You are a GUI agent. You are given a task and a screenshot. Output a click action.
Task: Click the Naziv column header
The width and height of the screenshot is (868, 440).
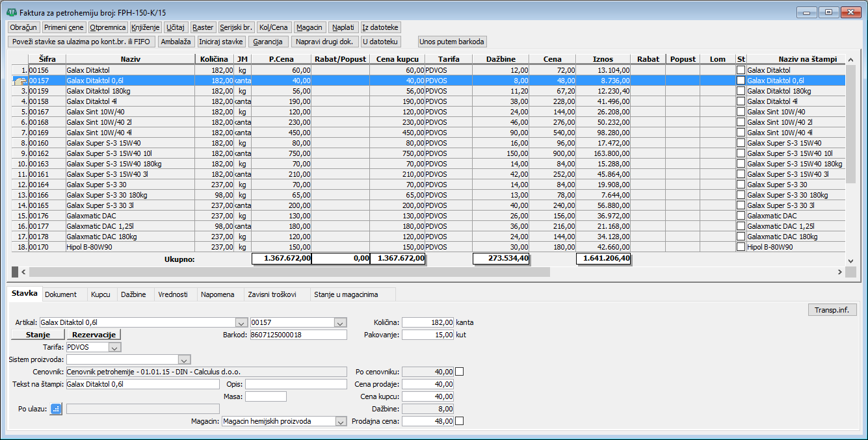click(x=130, y=59)
